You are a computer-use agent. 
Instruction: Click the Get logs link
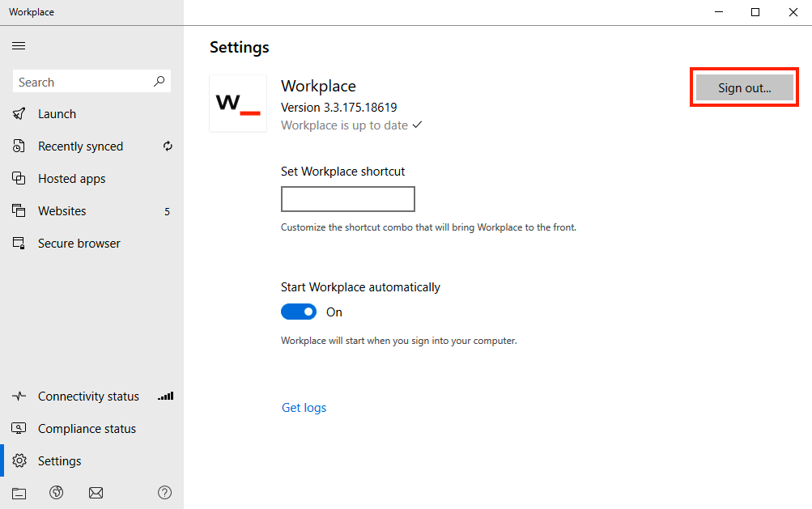click(304, 408)
